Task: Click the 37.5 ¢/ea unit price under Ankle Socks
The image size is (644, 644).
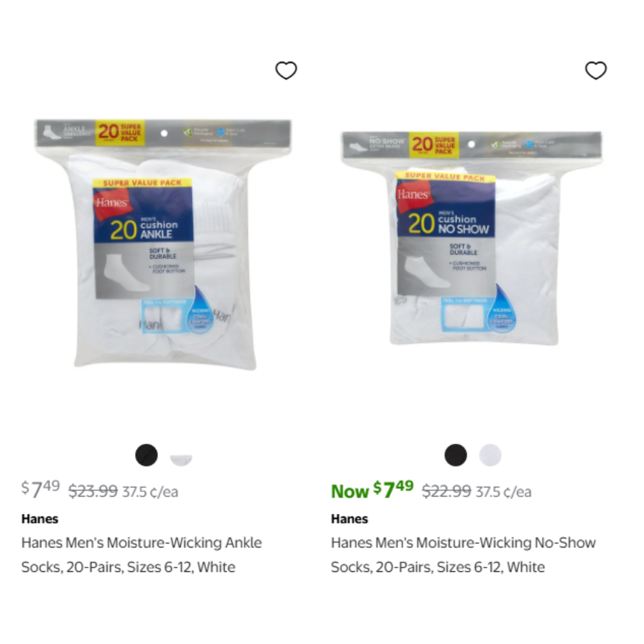Action: [150, 491]
